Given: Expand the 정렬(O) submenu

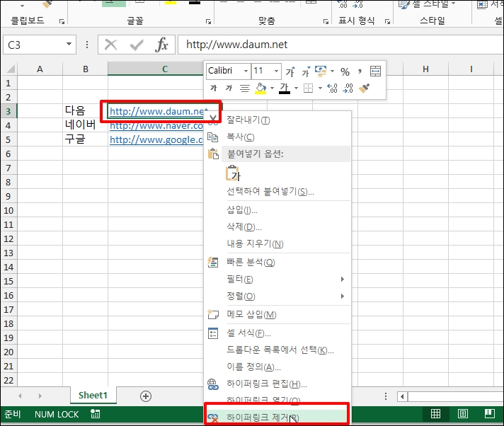Looking at the screenshot, I should point(343,296).
